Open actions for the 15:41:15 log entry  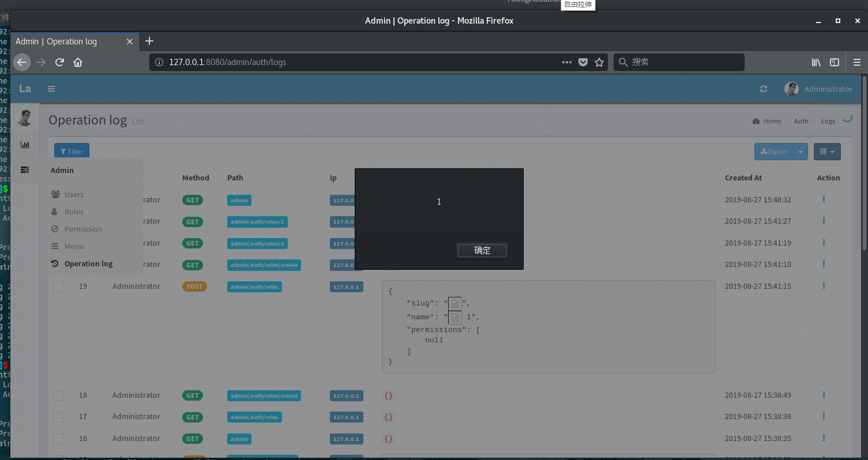click(824, 286)
